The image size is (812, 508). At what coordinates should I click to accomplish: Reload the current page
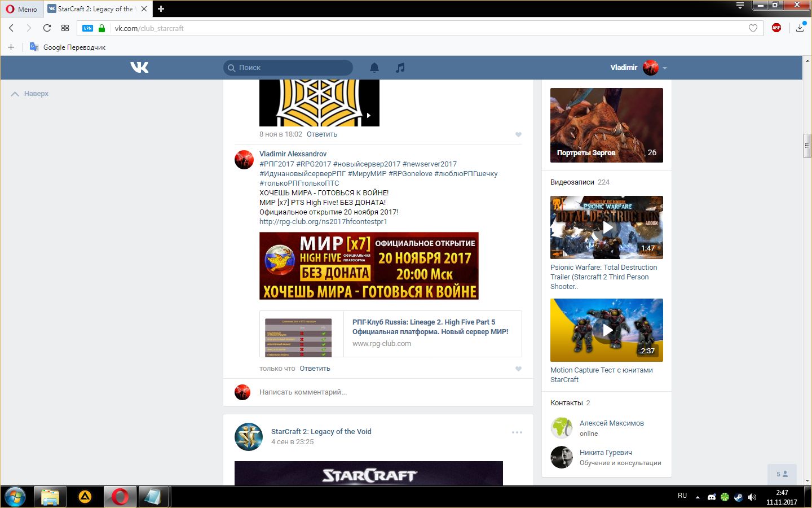tap(47, 28)
